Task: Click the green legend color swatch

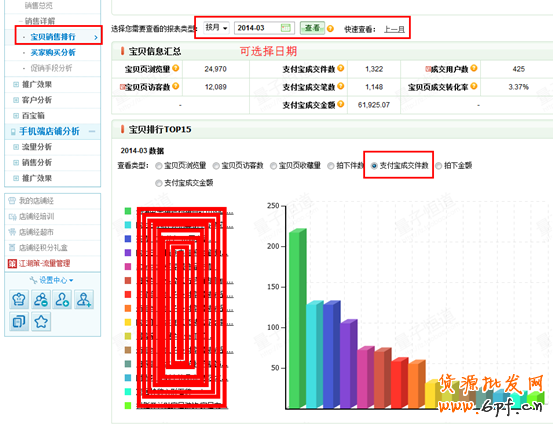Action: (128, 211)
